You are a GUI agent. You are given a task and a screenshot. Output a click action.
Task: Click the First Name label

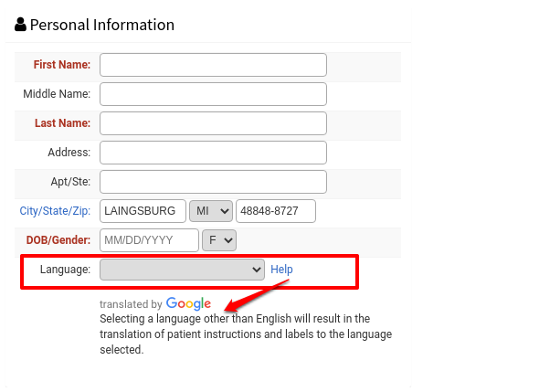click(62, 64)
